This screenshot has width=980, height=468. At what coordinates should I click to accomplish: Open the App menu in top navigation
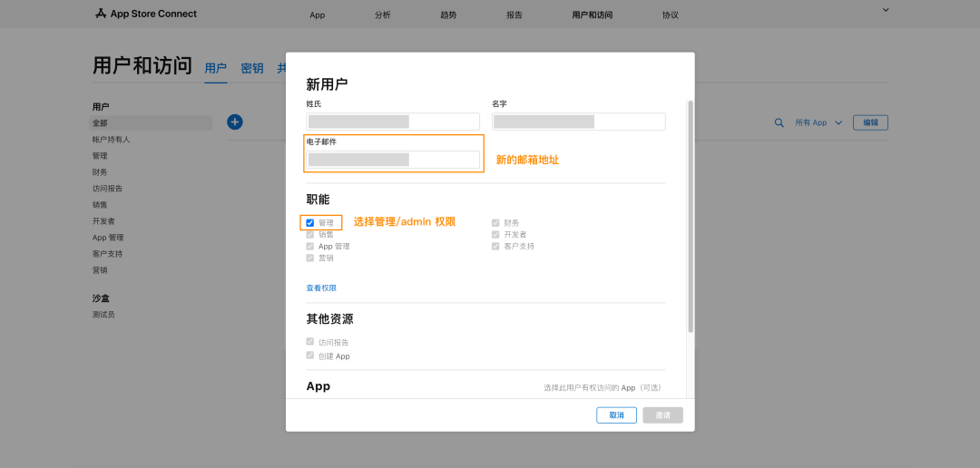click(x=318, y=15)
